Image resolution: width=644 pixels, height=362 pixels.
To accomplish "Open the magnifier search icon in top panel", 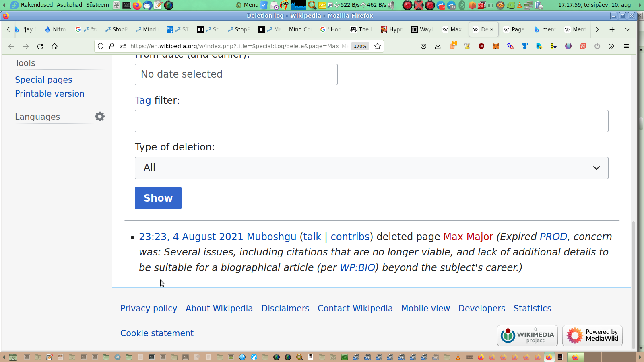I will [x=312, y=5].
